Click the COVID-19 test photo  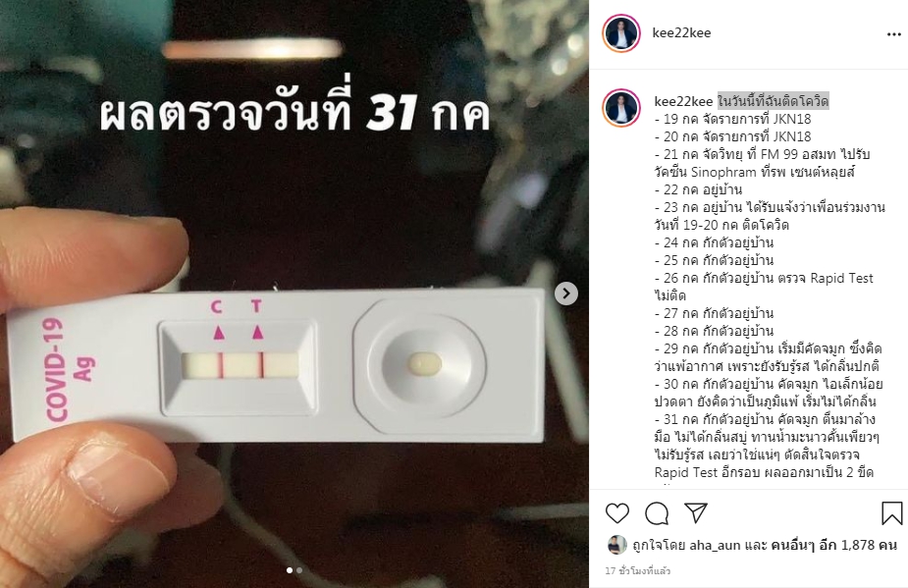294,294
